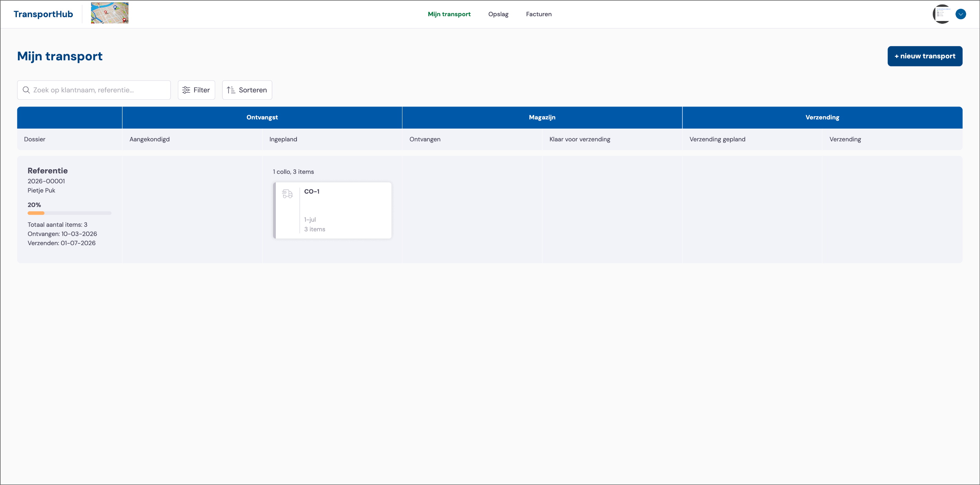Viewport: 980px width, 485px height.
Task: Switch to the Opslag tab
Action: 498,14
